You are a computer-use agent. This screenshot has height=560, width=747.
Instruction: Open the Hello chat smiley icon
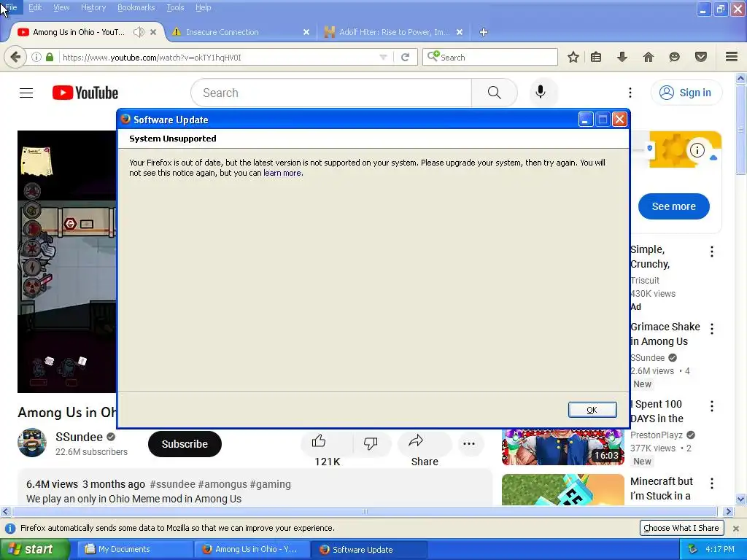point(674,57)
